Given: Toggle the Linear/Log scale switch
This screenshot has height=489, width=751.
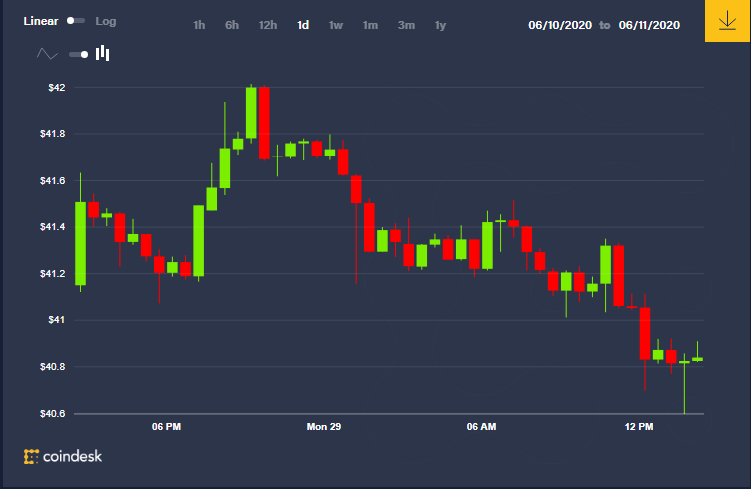Looking at the screenshot, I should click(76, 21).
